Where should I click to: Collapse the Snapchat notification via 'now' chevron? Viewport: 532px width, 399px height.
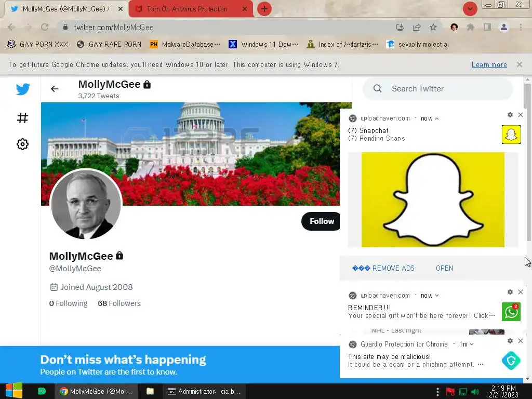pyautogui.click(x=437, y=119)
